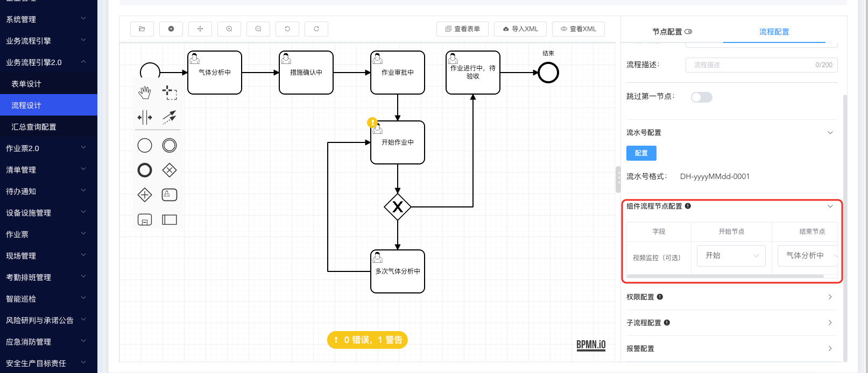
Task: Select the 气体分析中 task node
Action: (x=215, y=73)
